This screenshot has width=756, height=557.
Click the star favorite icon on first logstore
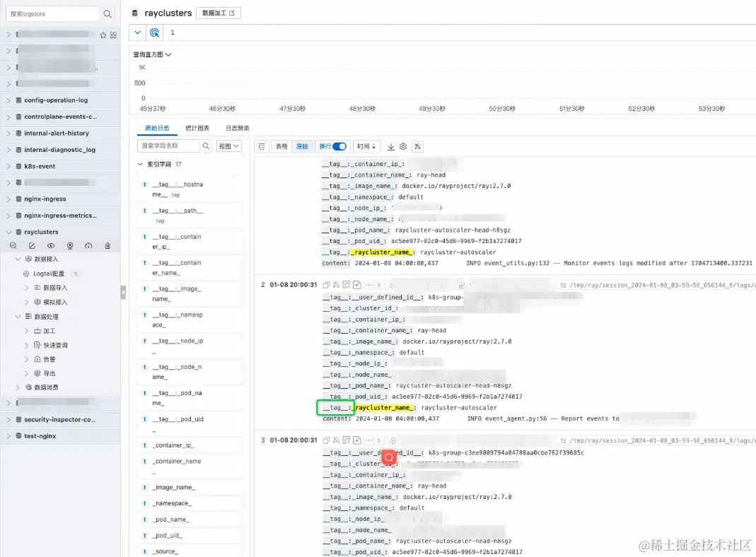click(x=103, y=35)
